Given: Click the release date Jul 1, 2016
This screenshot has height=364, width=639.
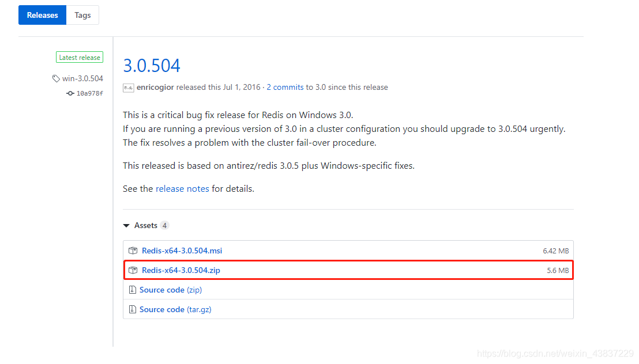Looking at the screenshot, I should (241, 87).
